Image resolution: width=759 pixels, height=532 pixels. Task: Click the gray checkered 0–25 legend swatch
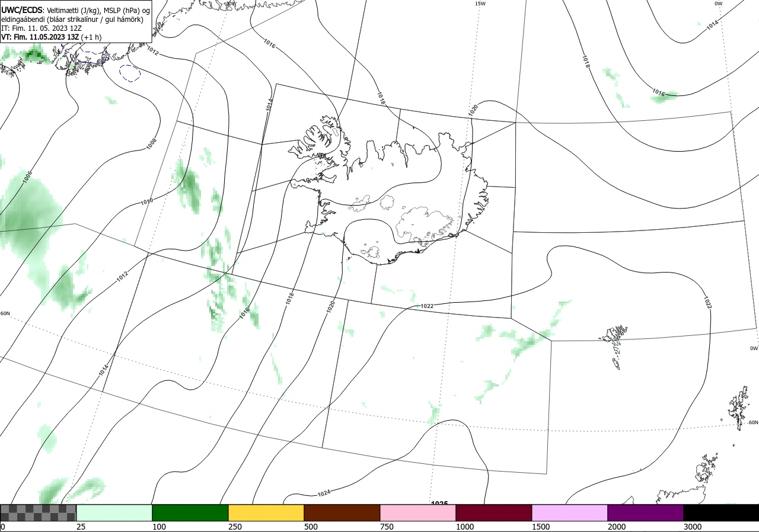pyautogui.click(x=38, y=512)
